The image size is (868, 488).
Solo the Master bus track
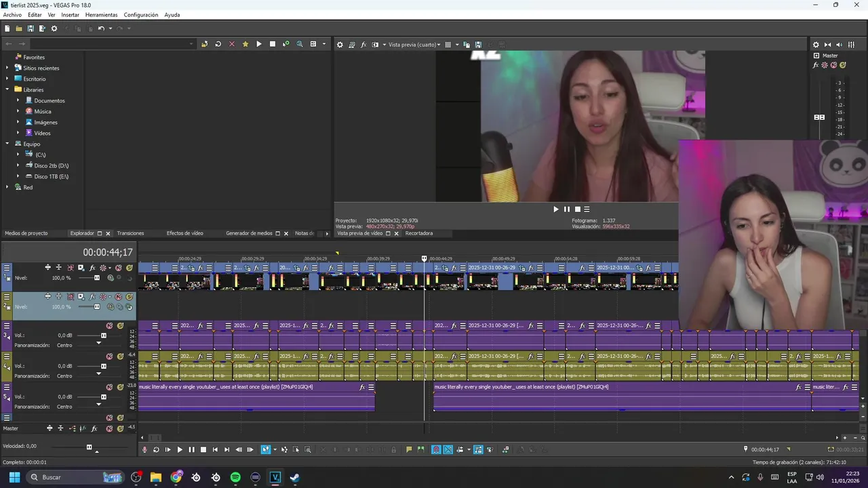pyautogui.click(x=120, y=428)
